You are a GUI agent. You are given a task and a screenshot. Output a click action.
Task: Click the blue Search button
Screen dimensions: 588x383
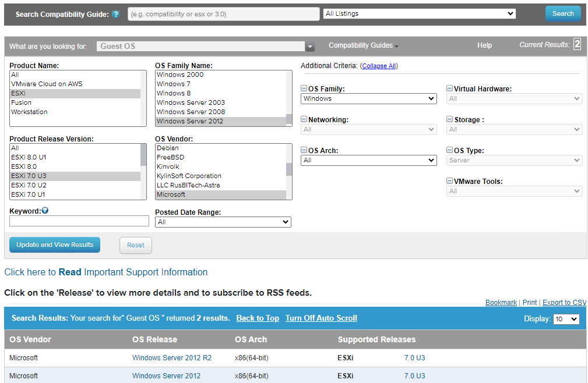pos(563,13)
